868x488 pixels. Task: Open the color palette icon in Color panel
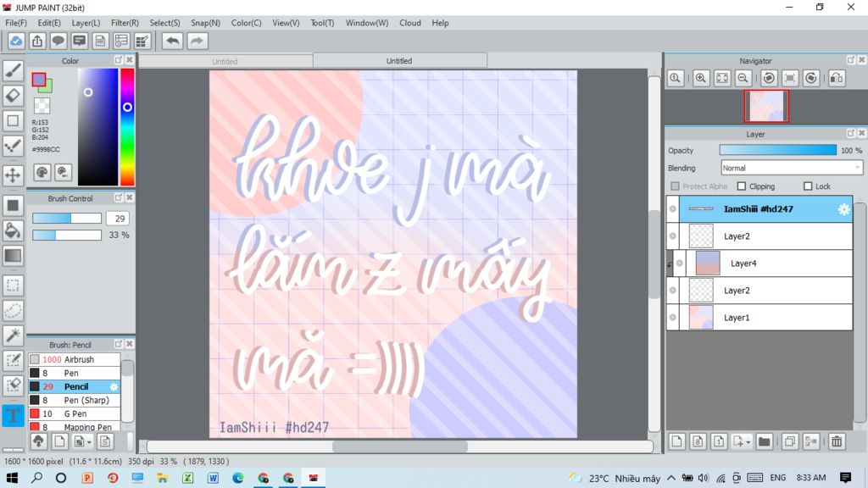(x=42, y=173)
